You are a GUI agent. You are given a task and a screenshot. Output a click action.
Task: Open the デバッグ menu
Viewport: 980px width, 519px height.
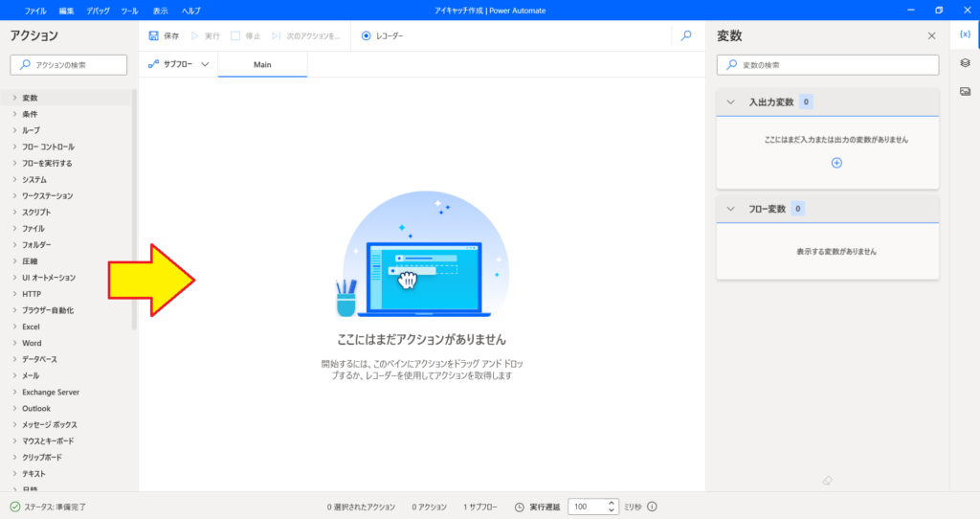tap(97, 10)
